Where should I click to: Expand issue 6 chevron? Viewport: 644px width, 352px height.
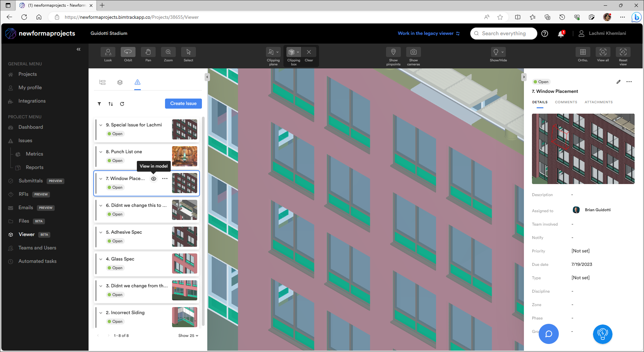coord(101,206)
